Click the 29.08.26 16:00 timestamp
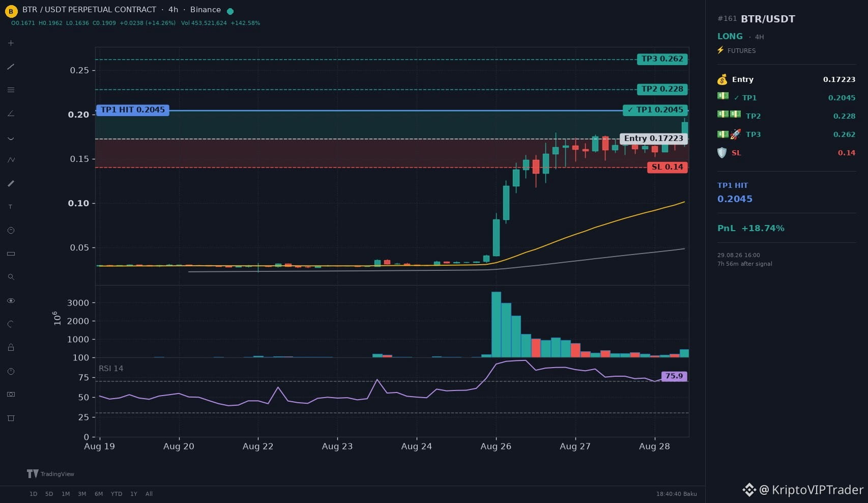This screenshot has height=503, width=868. [739, 255]
